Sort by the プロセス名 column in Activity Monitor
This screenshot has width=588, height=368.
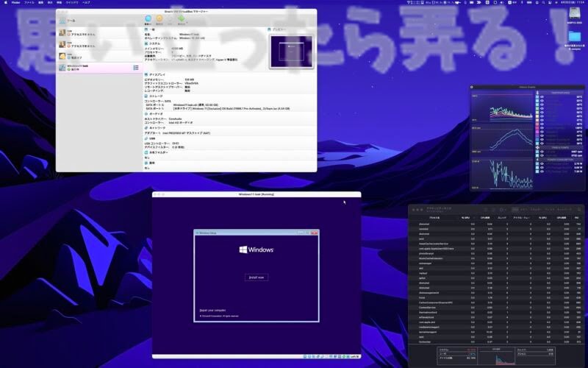[x=434, y=218]
